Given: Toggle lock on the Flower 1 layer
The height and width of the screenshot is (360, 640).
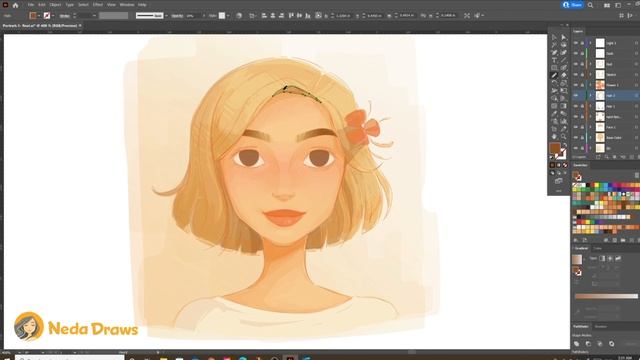Looking at the screenshot, I should point(582,85).
